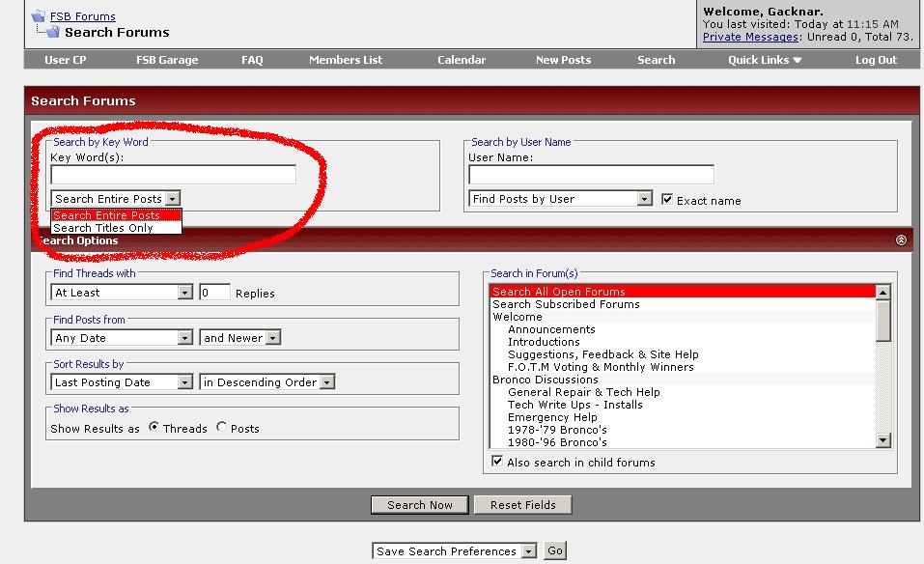The width and height of the screenshot is (924, 564).
Task: Open Private Messages link
Action: click(750, 37)
